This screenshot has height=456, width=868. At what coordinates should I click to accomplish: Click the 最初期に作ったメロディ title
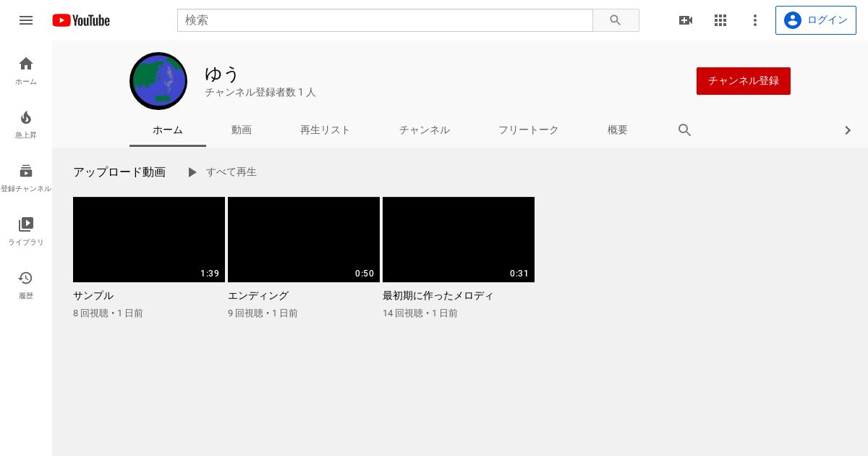pyautogui.click(x=438, y=296)
